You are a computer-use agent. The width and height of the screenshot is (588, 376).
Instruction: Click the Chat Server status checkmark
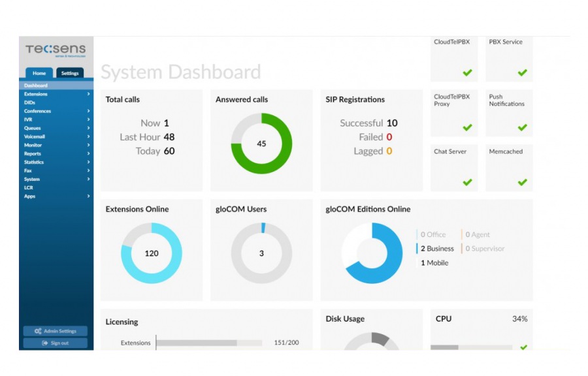[467, 182]
